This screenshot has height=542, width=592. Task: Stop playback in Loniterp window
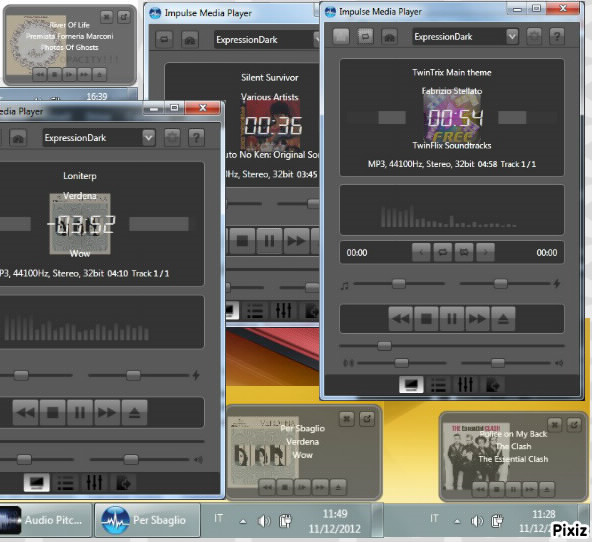pos(53,413)
